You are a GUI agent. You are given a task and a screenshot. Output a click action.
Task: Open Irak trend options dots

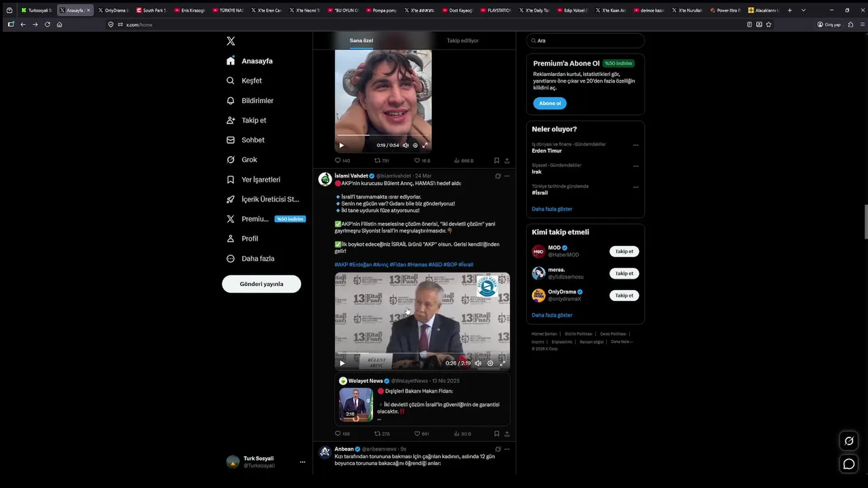click(635, 166)
